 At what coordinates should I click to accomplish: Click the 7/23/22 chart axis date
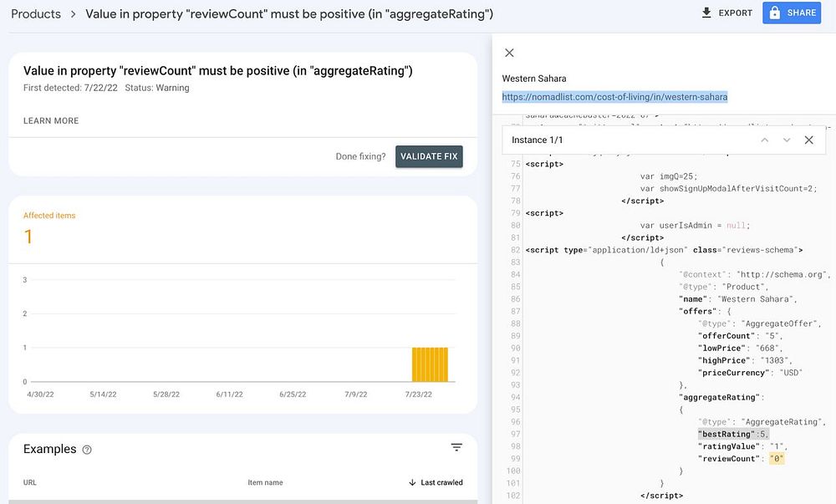[x=419, y=395]
